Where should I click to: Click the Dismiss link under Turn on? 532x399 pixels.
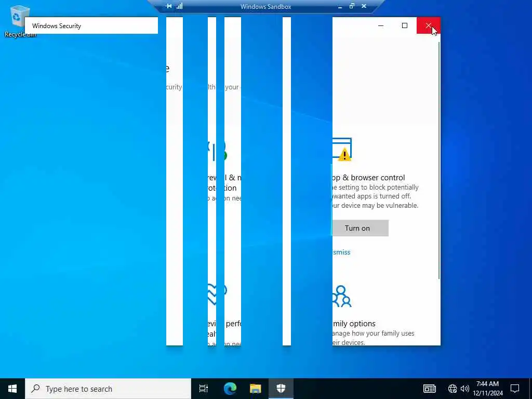click(341, 252)
